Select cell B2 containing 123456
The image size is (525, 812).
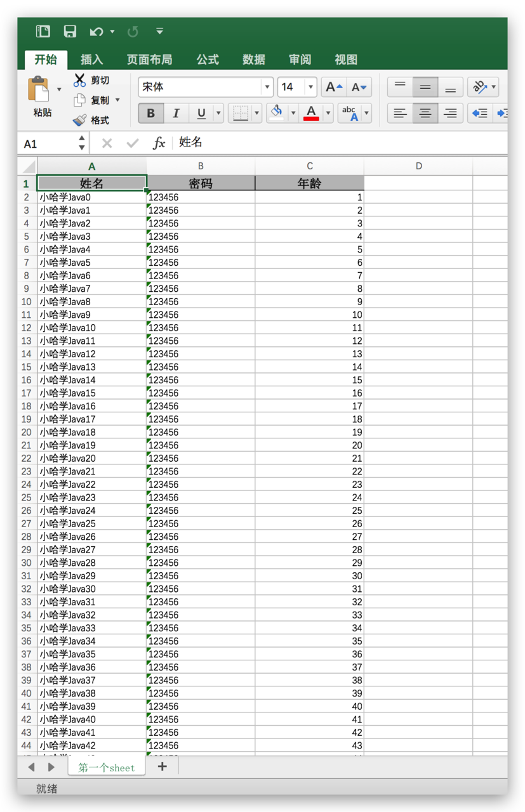coord(201,197)
